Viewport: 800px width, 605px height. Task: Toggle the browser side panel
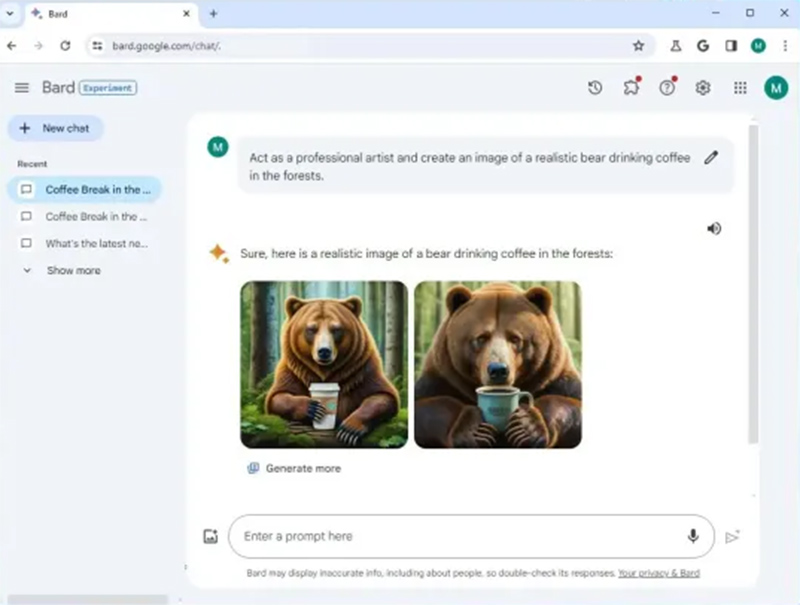click(731, 46)
